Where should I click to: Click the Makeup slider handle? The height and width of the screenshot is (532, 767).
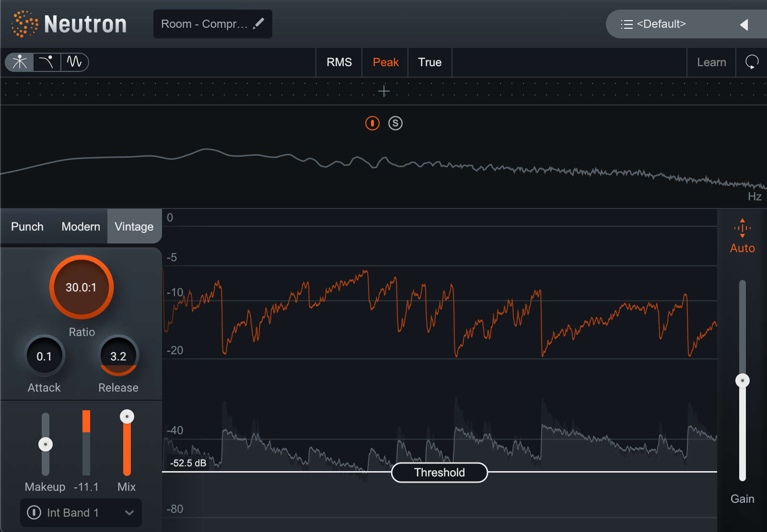click(46, 444)
